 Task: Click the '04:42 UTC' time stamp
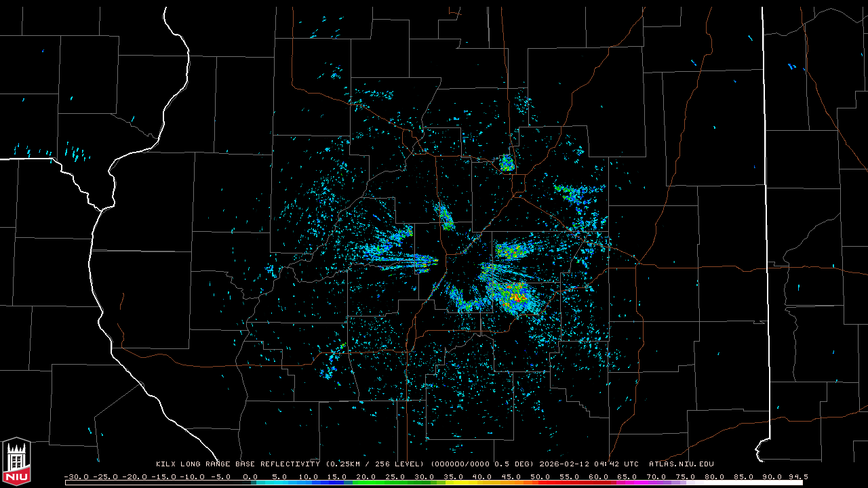tap(616, 464)
